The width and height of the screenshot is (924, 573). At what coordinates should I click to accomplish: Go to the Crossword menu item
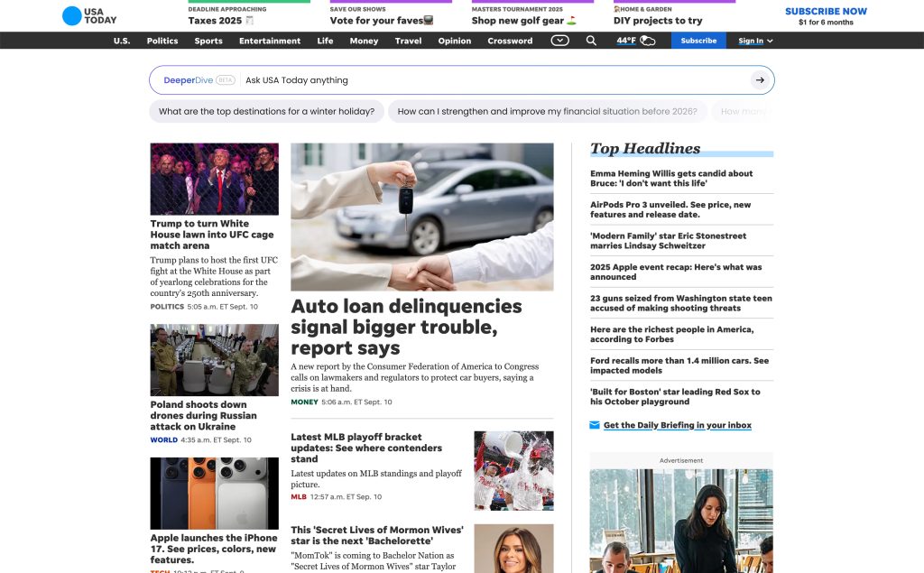click(510, 41)
